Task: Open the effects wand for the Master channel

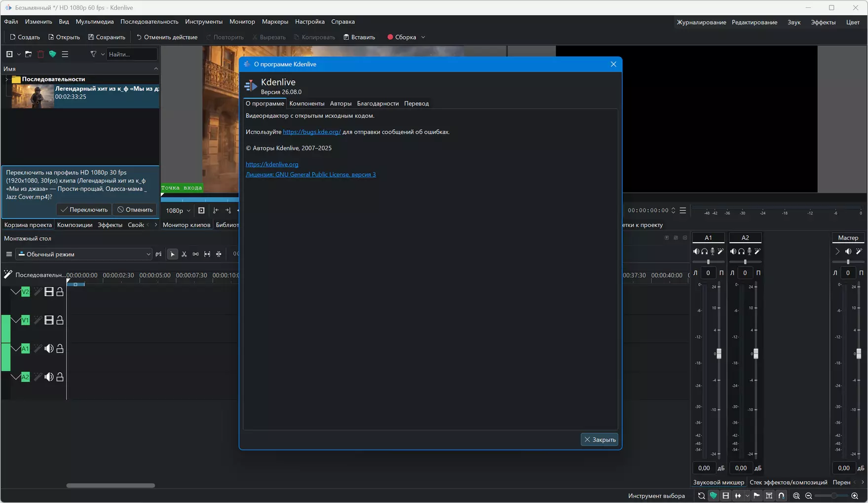Action: [x=859, y=251]
